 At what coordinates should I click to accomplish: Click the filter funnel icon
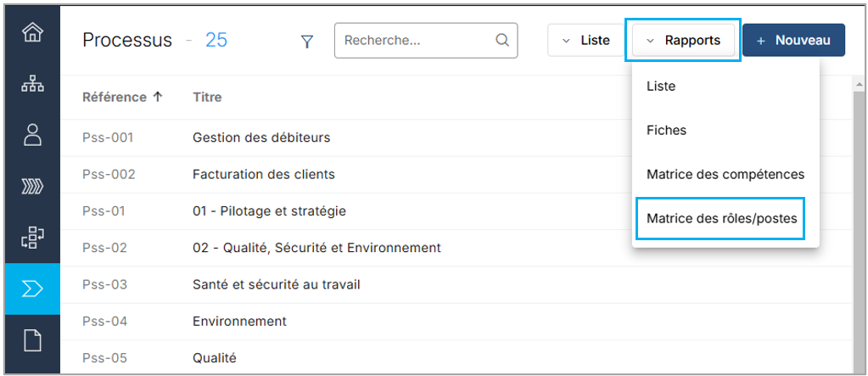pyautogui.click(x=307, y=41)
